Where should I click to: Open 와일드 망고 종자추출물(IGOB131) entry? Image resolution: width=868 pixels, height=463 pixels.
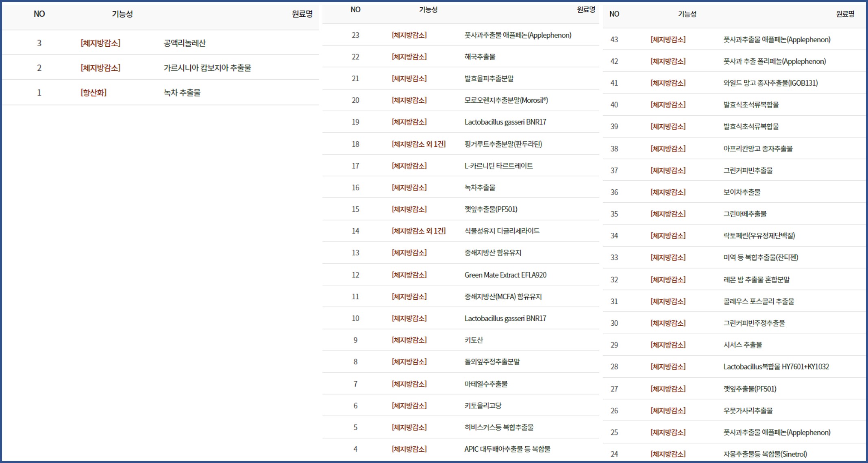point(770,83)
